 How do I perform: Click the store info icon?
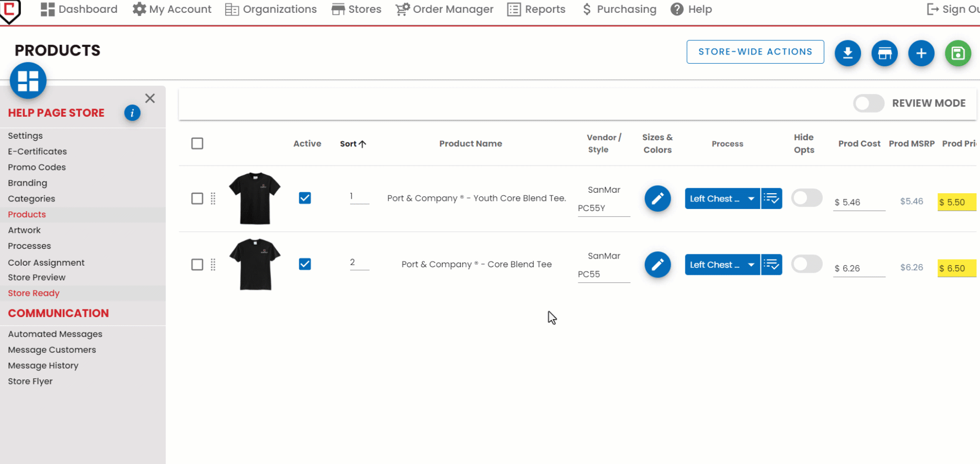point(132,113)
